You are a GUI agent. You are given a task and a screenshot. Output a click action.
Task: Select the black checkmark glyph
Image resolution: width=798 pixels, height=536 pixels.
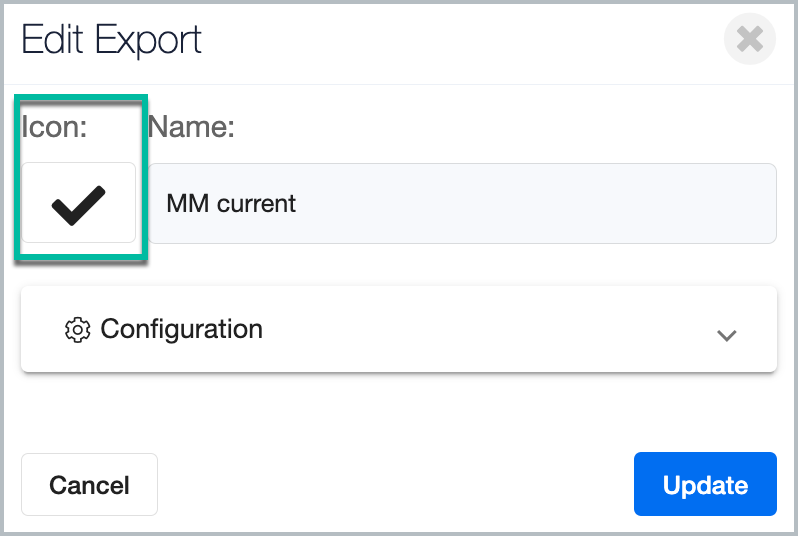point(78,206)
